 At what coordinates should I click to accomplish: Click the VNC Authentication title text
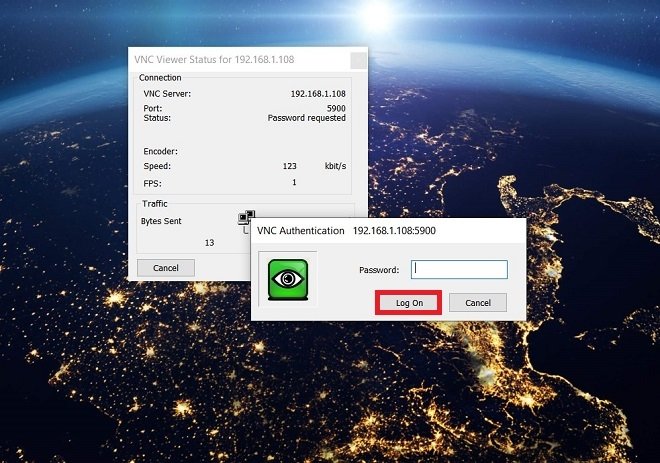(x=301, y=231)
